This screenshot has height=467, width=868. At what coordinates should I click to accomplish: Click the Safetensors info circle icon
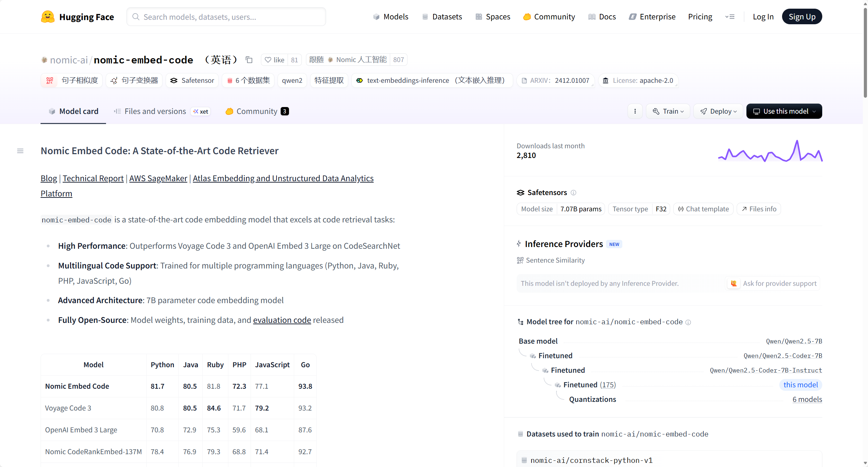point(573,193)
